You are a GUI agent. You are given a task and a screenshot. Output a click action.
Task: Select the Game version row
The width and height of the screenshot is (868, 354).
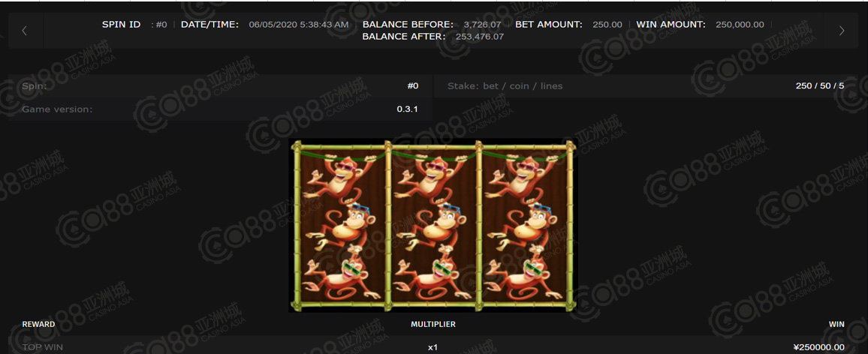tap(220, 109)
